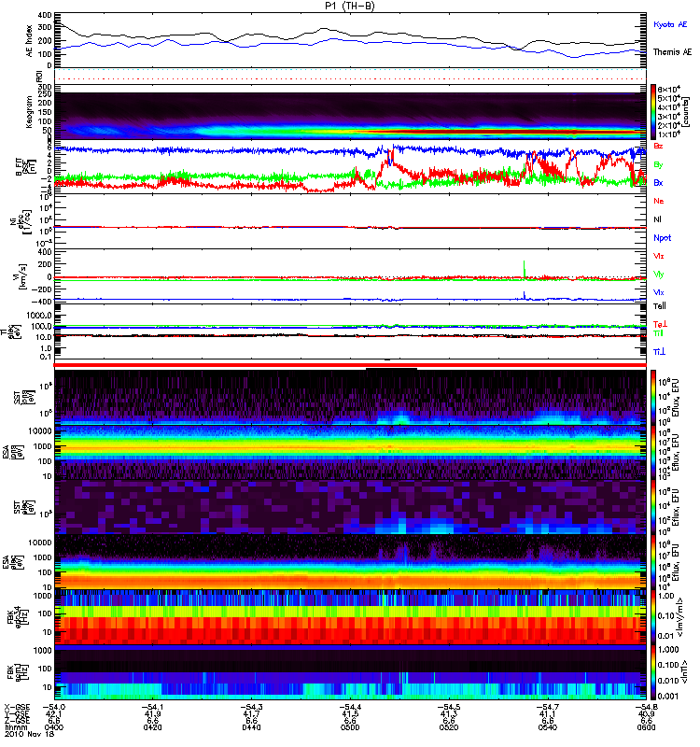
Task: Click the 0600 time tick label
Action: click(x=646, y=727)
